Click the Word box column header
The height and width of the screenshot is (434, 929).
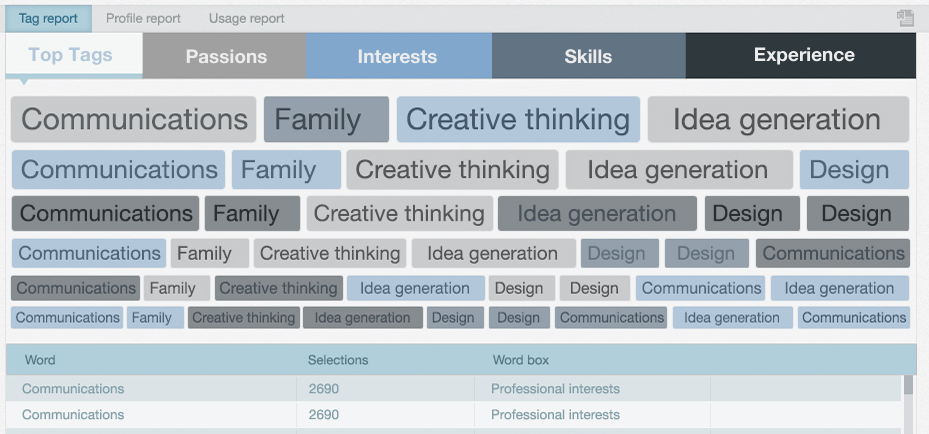(521, 360)
